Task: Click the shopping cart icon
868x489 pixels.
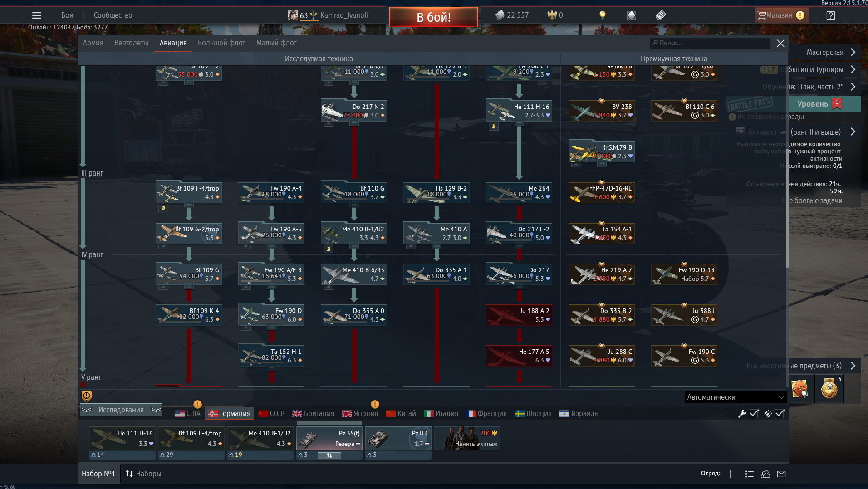Action: tap(761, 15)
